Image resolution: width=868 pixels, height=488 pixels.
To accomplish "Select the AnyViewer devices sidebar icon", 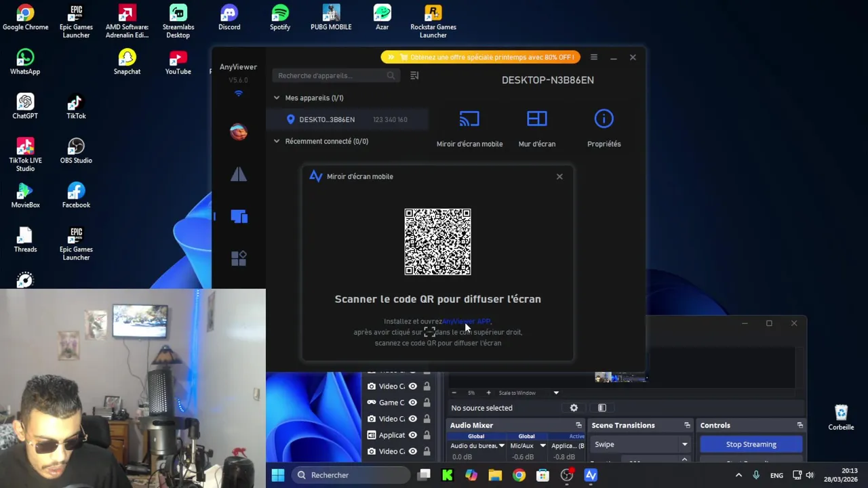I will coord(239,216).
